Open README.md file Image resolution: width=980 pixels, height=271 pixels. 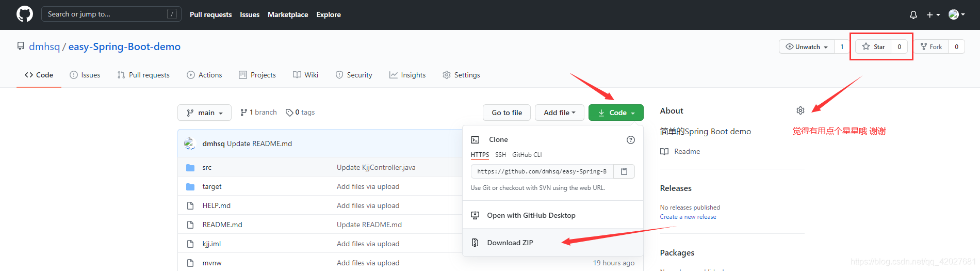(x=222, y=225)
